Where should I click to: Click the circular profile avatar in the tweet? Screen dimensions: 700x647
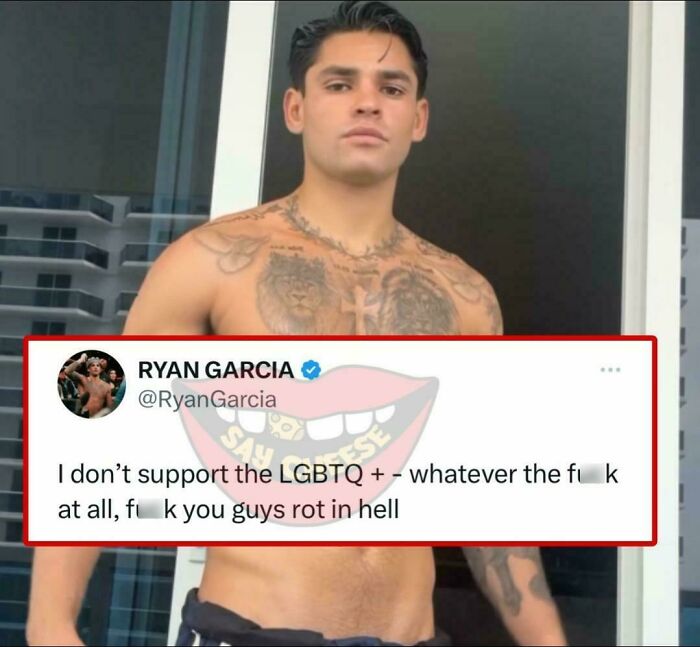pos(92,384)
